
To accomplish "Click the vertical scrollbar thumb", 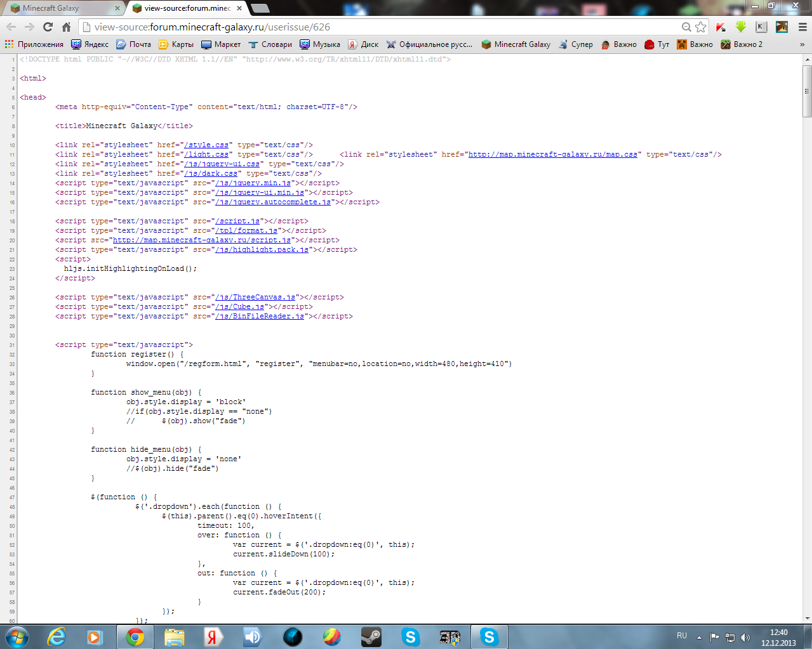I will click(x=807, y=91).
